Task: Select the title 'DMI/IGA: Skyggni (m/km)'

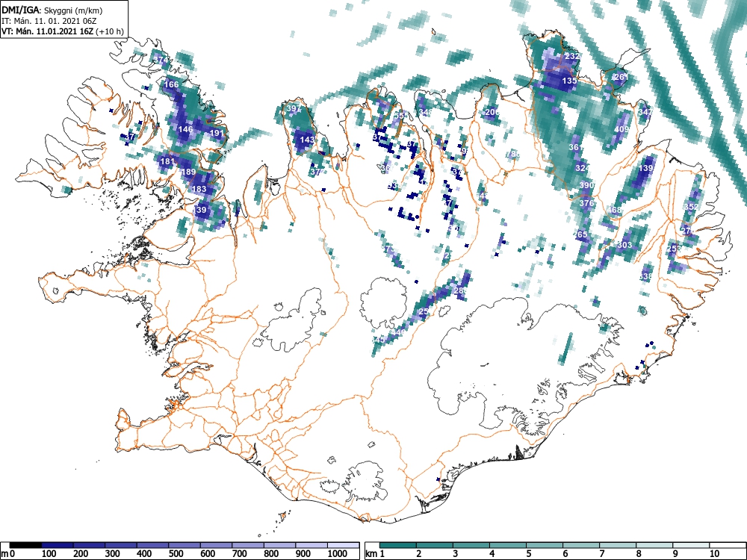Action: pyautogui.click(x=52, y=10)
